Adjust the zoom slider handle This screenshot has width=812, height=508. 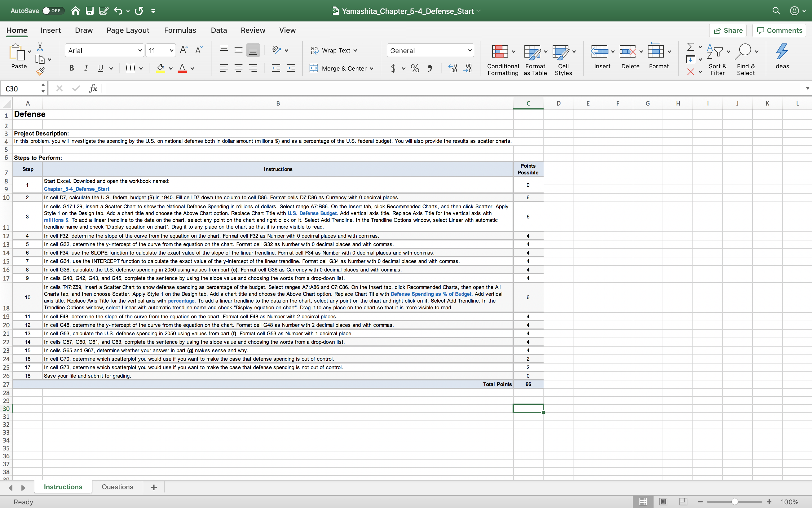[734, 502]
